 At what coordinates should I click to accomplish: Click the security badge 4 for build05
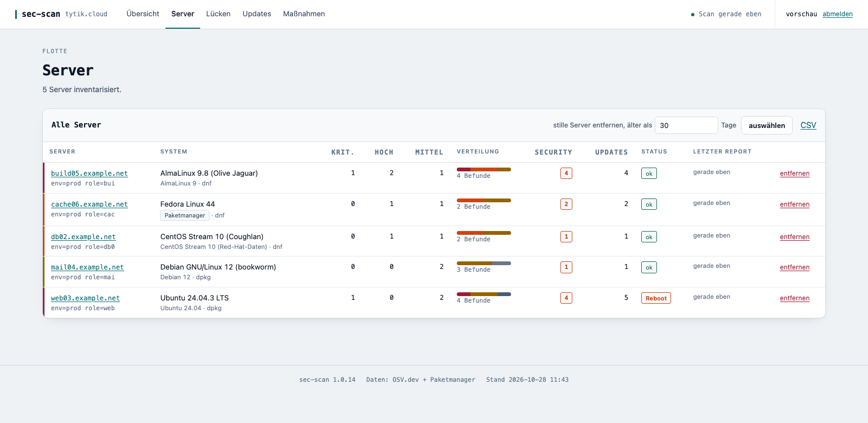pyautogui.click(x=566, y=174)
